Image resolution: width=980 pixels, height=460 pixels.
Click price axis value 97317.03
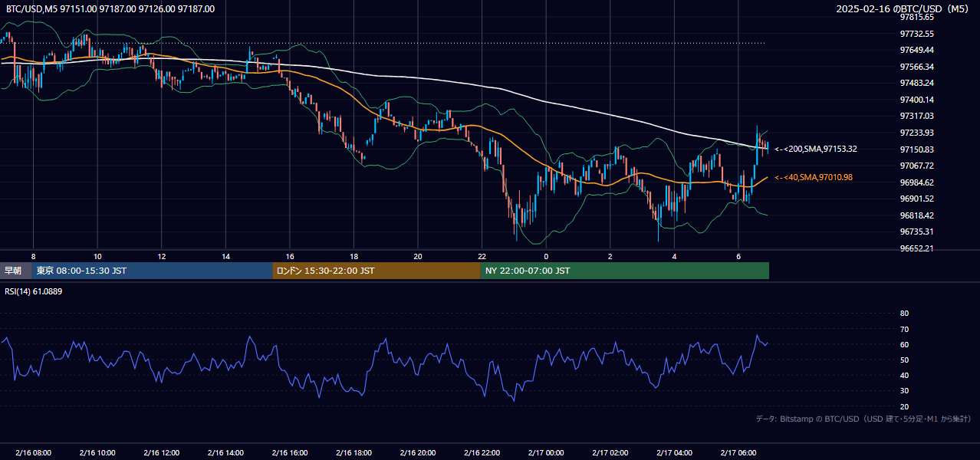coord(917,116)
